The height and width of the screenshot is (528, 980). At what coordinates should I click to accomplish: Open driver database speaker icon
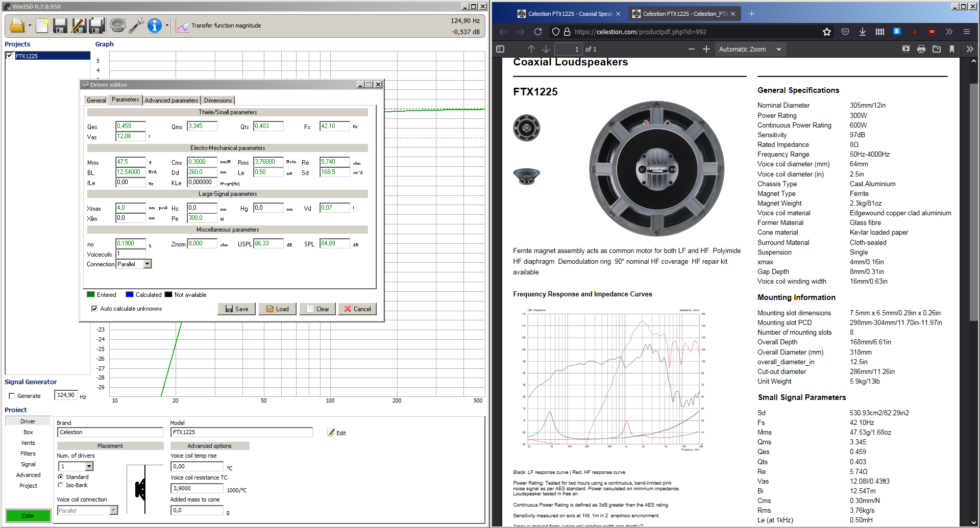click(x=118, y=26)
